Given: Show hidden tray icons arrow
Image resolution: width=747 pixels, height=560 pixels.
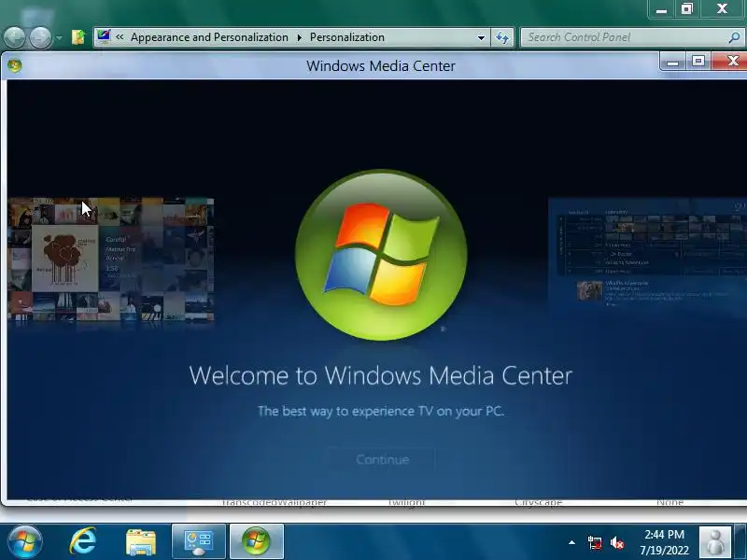Looking at the screenshot, I should (x=571, y=542).
